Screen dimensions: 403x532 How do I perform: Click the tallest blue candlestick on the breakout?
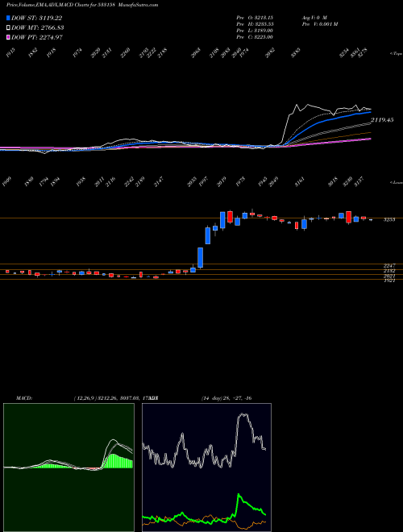[200, 258]
